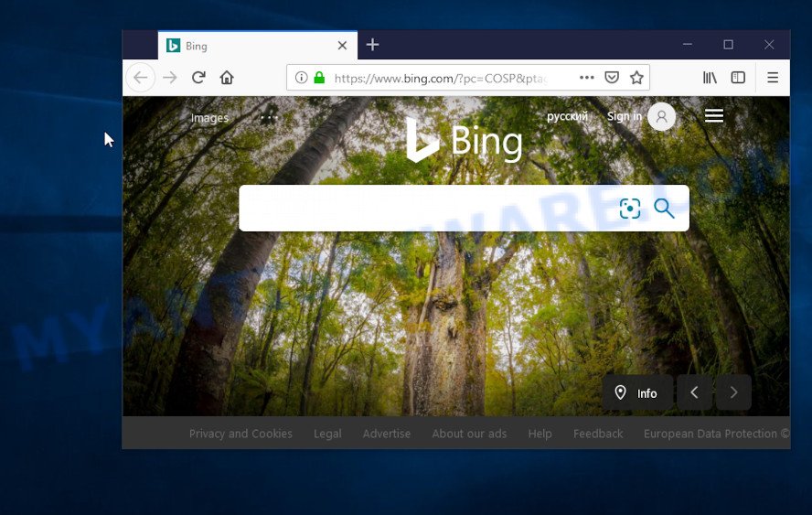Open a new tab with plus button
The width and height of the screenshot is (812, 515).
pyautogui.click(x=372, y=45)
